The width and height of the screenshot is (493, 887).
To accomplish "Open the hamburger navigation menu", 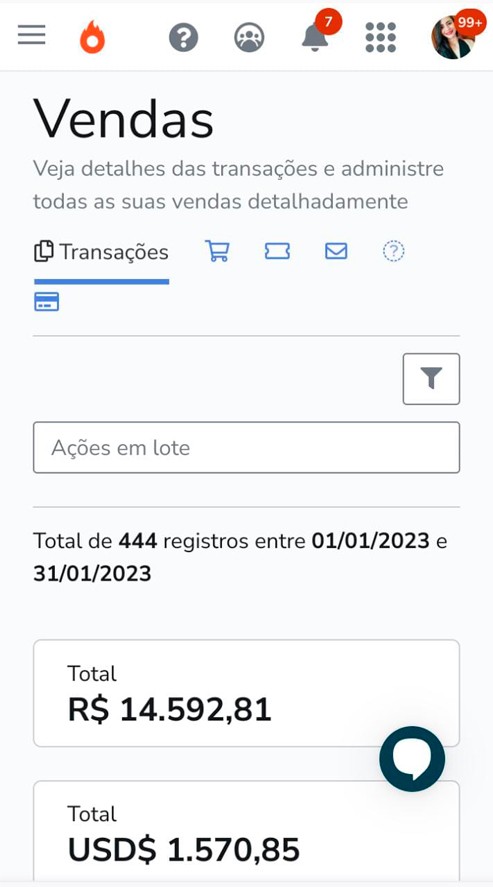I will (x=32, y=35).
